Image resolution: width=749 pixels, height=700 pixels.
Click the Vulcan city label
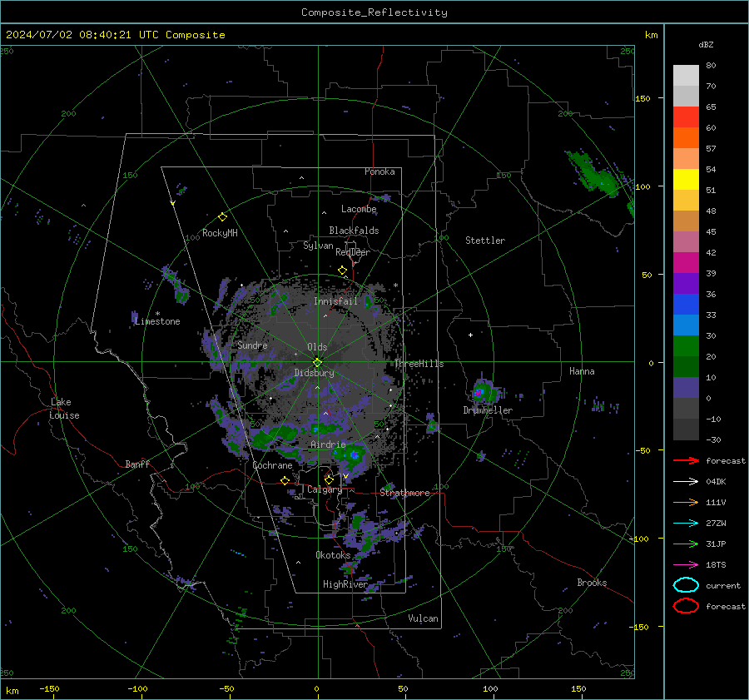(x=423, y=618)
